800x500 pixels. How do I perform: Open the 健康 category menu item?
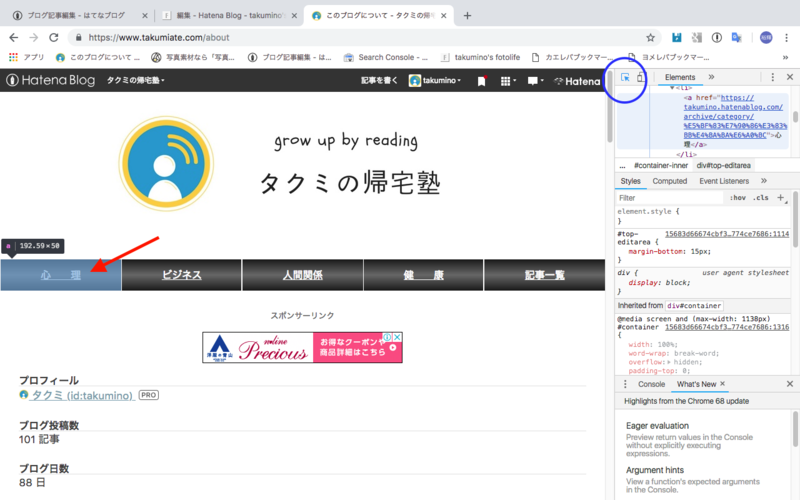(x=423, y=275)
